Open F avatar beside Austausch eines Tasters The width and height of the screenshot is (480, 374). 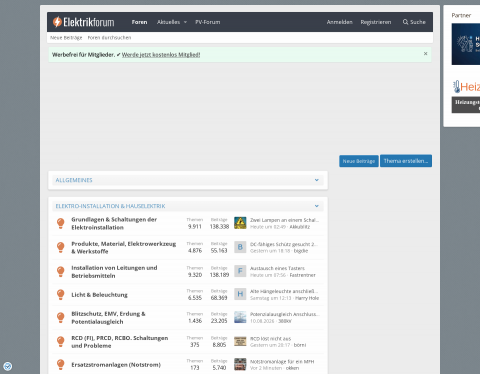(240, 271)
